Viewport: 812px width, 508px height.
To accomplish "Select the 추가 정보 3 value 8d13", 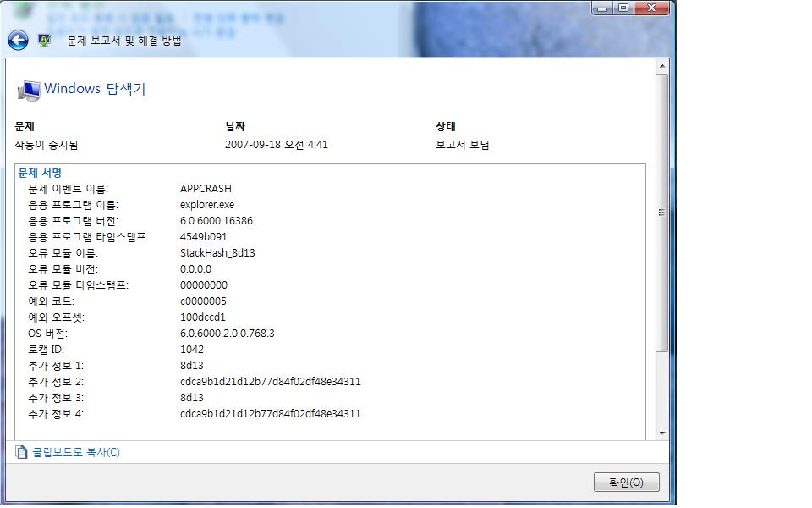I will (x=192, y=398).
